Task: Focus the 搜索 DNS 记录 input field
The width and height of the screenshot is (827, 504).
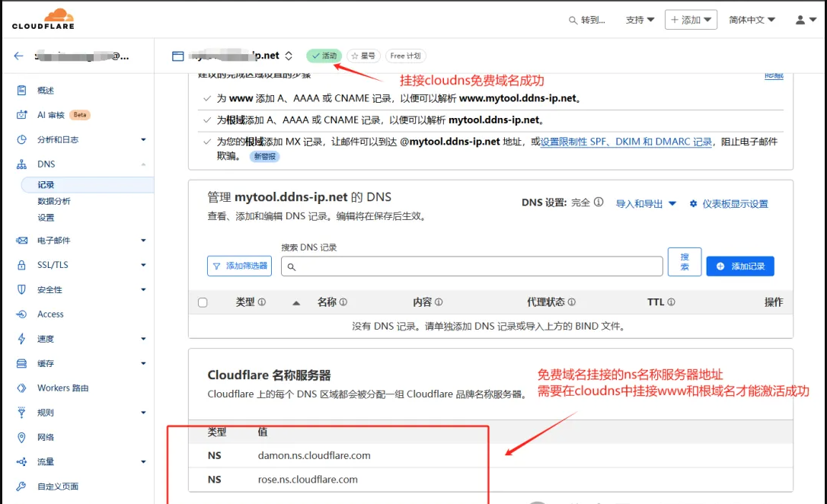Action: (x=472, y=266)
